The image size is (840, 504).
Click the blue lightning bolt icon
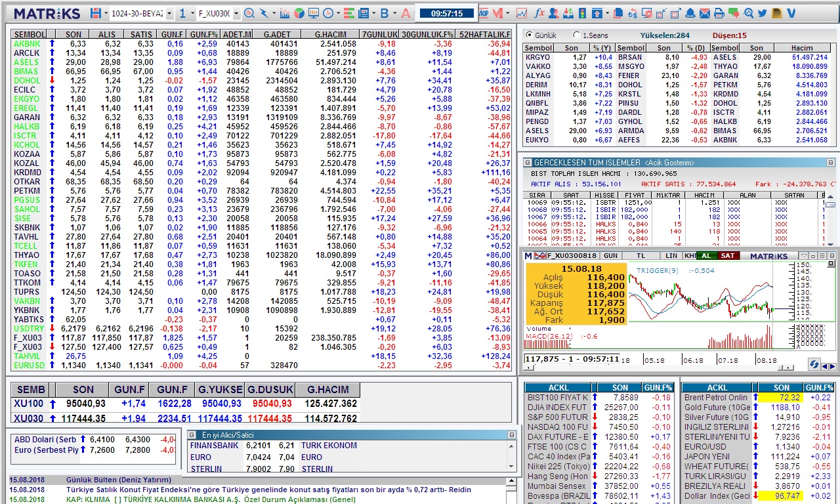click(264, 13)
